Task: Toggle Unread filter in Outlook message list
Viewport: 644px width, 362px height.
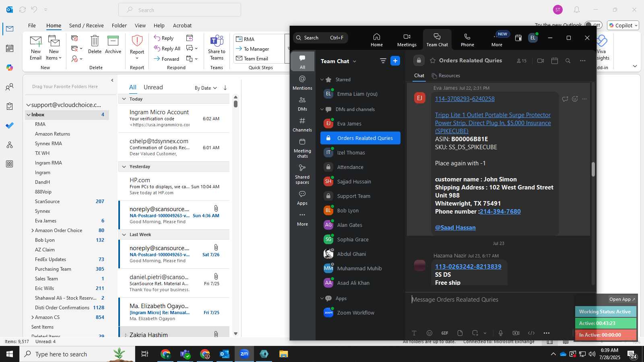Action: (153, 87)
